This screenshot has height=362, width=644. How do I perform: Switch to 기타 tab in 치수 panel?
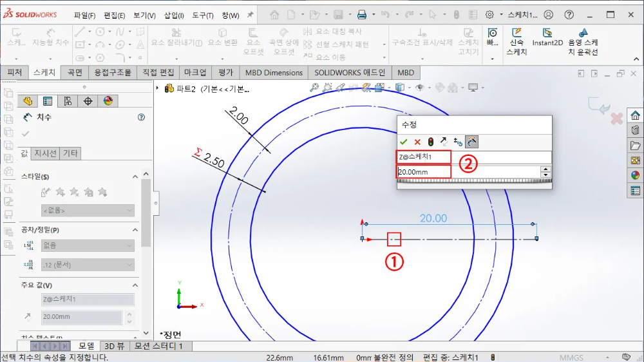coord(70,153)
